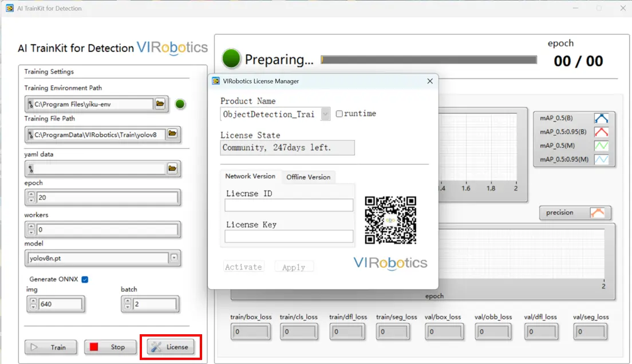Open folder browser for Training File Path
The image size is (632, 364).
[172, 134]
